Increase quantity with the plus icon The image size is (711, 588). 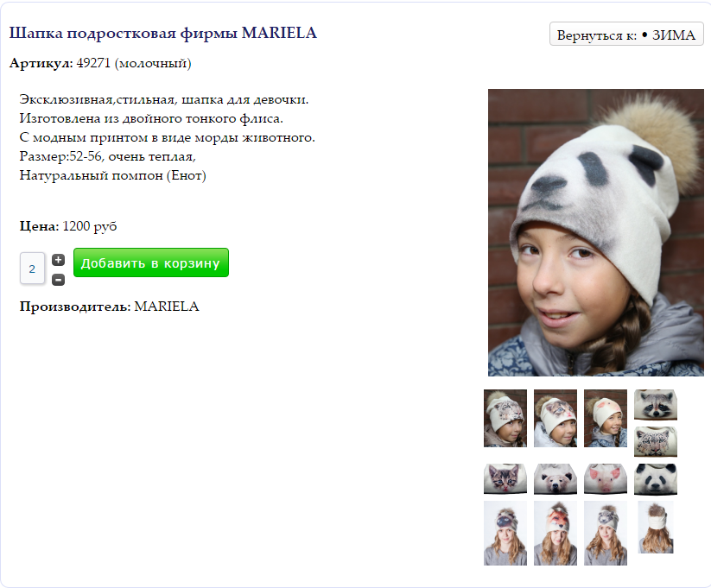58,260
